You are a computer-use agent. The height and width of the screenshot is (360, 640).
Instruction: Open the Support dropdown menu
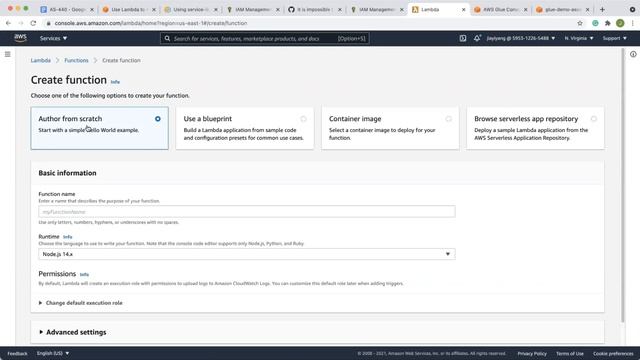614,38
